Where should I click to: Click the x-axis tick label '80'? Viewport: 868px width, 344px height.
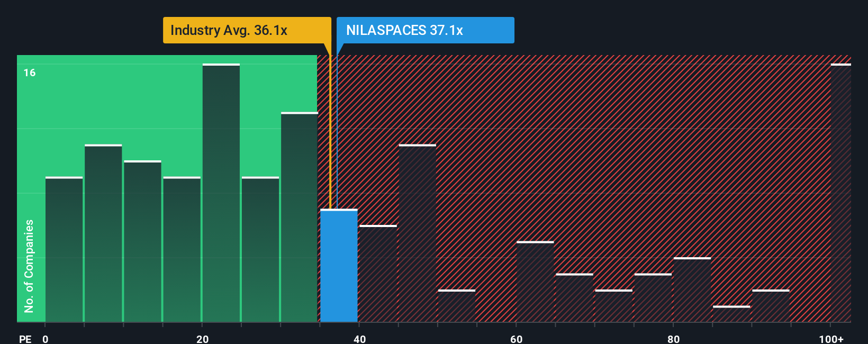point(673,339)
